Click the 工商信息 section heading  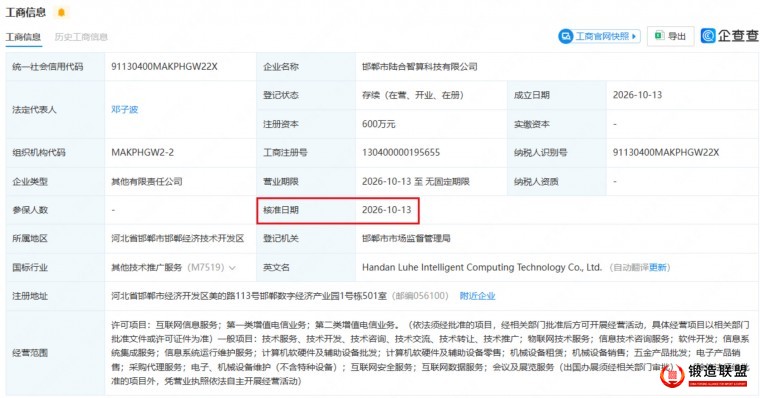(x=26, y=13)
